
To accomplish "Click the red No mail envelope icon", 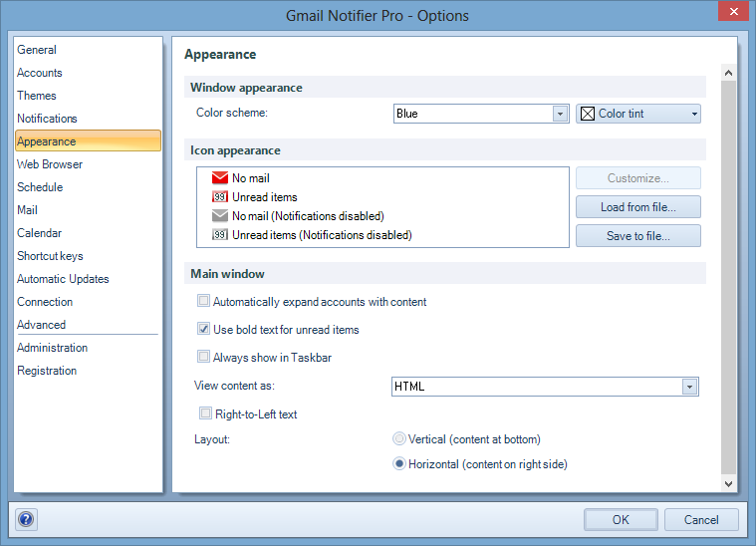I will [x=220, y=178].
